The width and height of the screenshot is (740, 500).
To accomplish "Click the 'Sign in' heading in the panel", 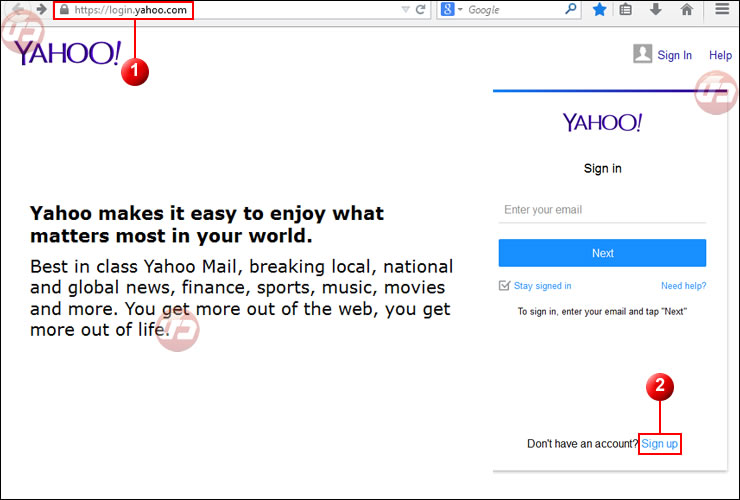I will click(x=602, y=169).
